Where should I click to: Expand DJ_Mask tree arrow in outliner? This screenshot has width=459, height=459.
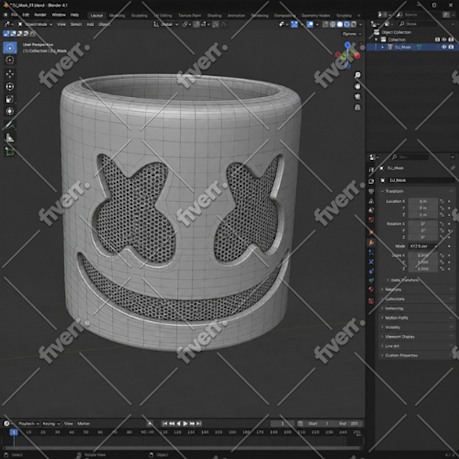tap(383, 47)
